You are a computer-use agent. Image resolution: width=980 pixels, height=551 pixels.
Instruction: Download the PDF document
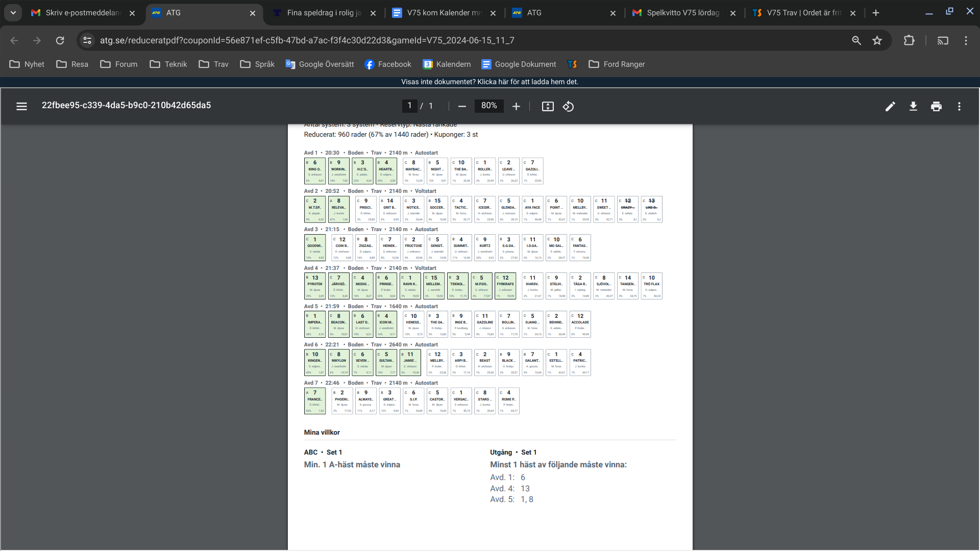point(913,106)
